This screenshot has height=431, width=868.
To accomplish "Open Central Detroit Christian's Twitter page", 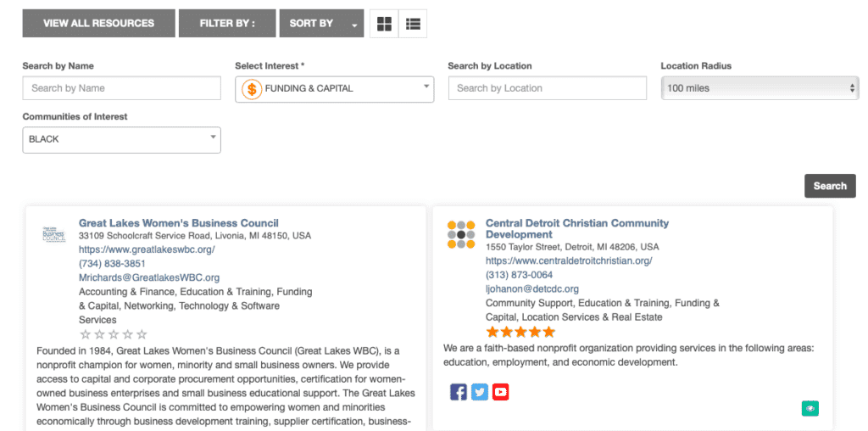I will pos(480,392).
